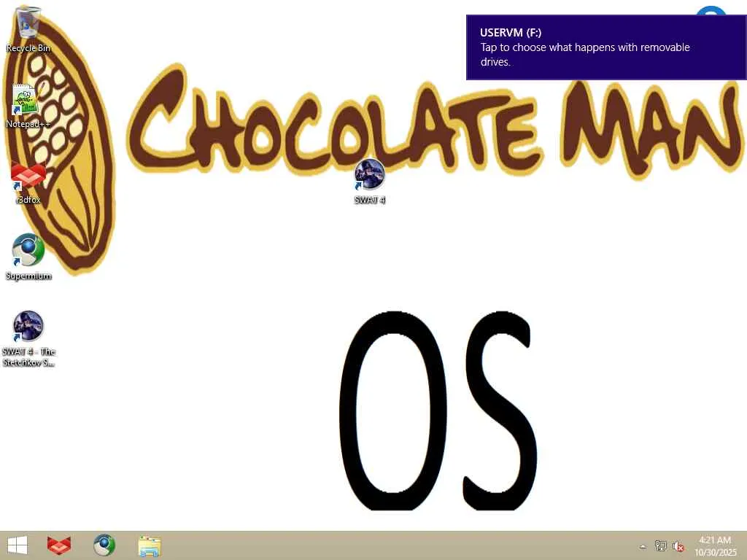Click the Supermium label text
Screen dimensions: 747x560
coord(28,276)
